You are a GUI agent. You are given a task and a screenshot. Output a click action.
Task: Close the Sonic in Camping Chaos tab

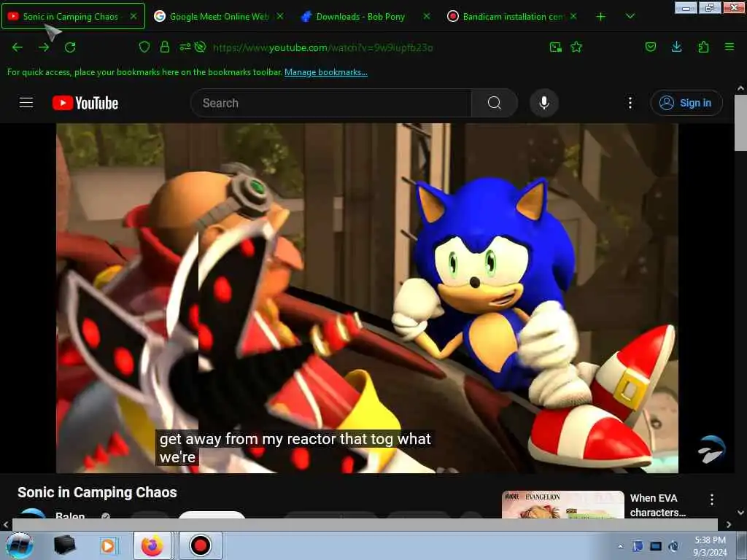click(x=134, y=16)
